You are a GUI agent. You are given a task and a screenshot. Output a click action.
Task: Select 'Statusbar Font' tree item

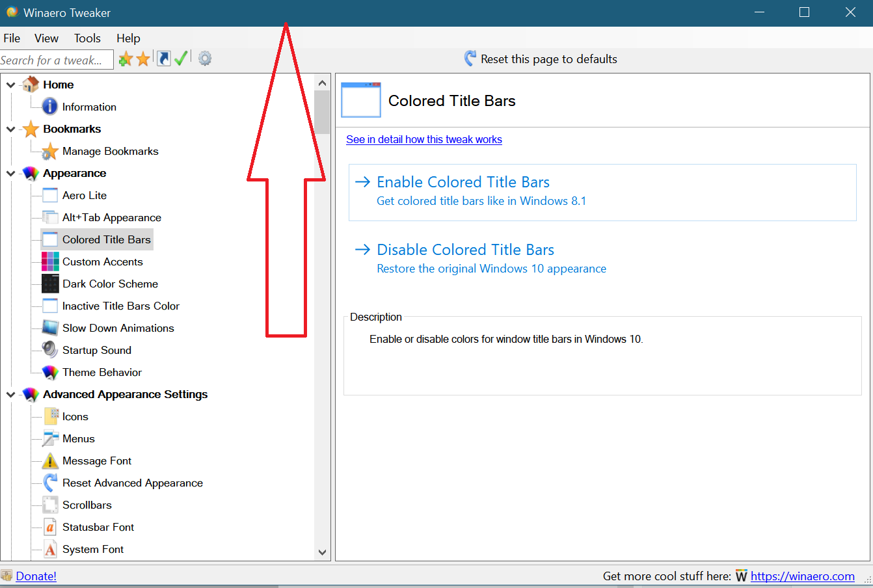98,527
